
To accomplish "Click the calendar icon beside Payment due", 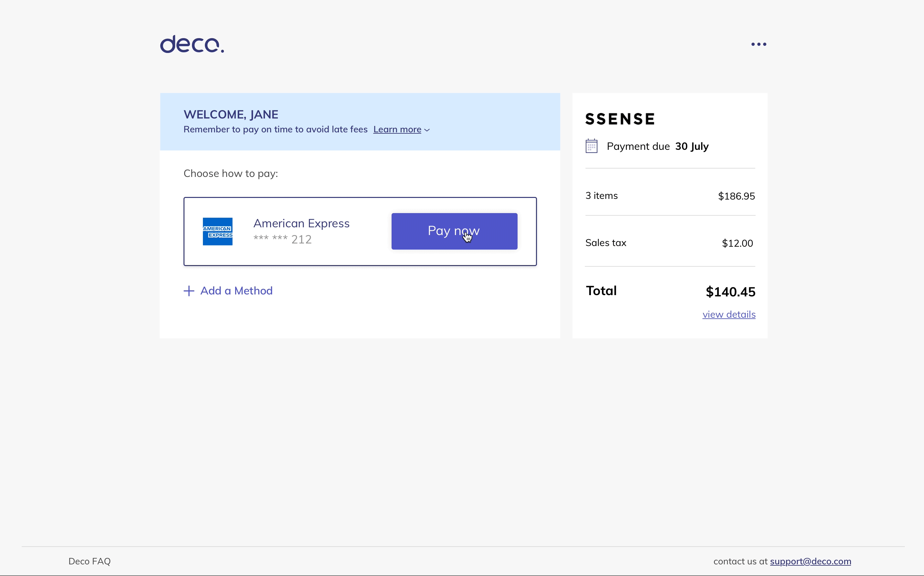I will pyautogui.click(x=591, y=146).
